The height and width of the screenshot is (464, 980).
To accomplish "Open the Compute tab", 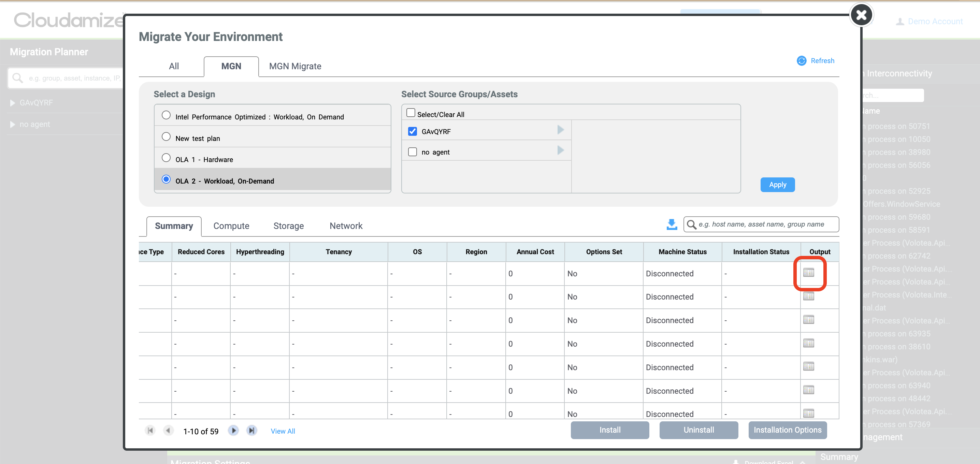I will pyautogui.click(x=231, y=226).
